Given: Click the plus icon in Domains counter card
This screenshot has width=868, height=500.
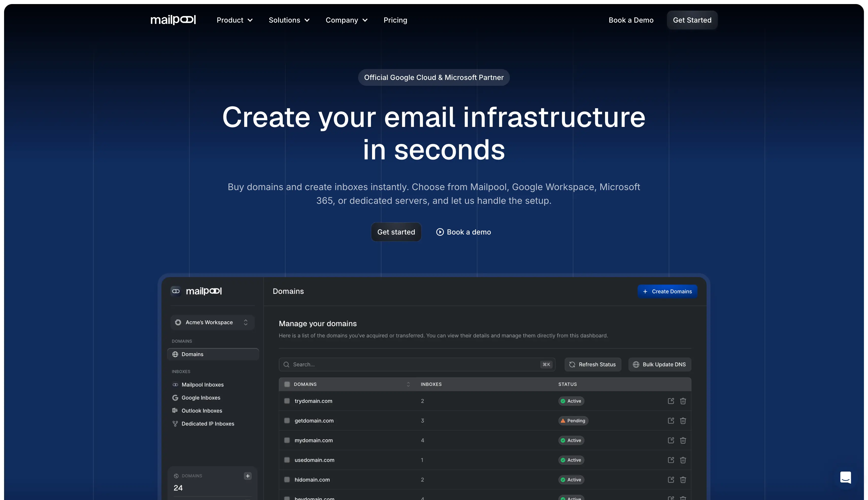Looking at the screenshot, I should [x=247, y=476].
